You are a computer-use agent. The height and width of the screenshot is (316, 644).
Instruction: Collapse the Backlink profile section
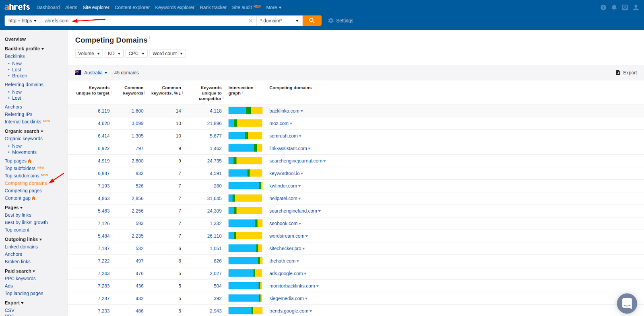24,49
